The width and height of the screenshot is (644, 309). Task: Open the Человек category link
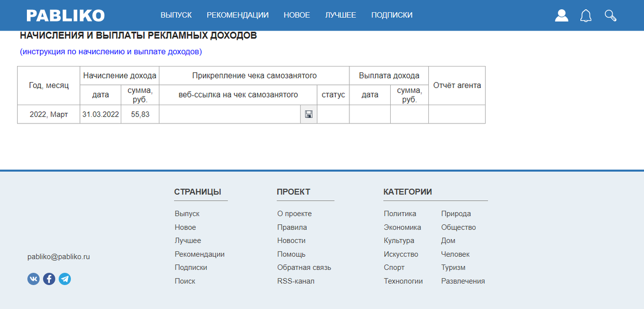coord(455,254)
